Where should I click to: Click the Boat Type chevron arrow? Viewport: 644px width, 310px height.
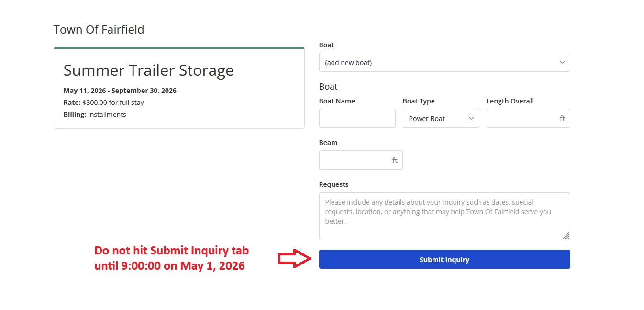[471, 118]
